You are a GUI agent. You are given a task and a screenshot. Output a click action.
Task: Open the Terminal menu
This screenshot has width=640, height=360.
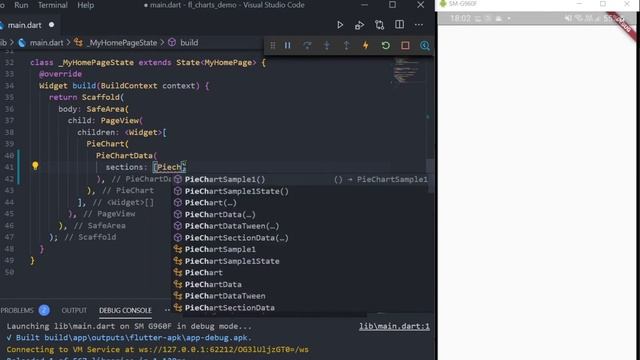click(53, 5)
